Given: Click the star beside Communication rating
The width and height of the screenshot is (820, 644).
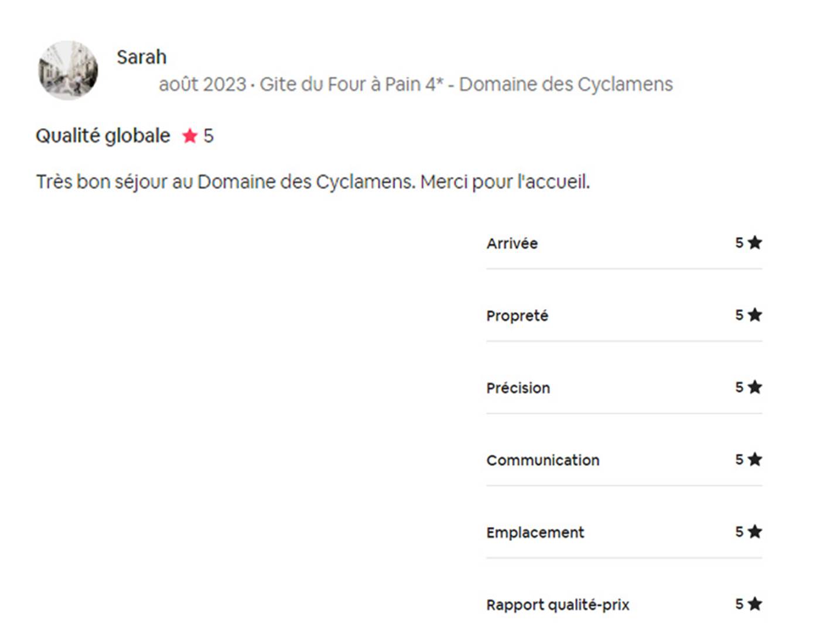Looking at the screenshot, I should pos(755,460).
